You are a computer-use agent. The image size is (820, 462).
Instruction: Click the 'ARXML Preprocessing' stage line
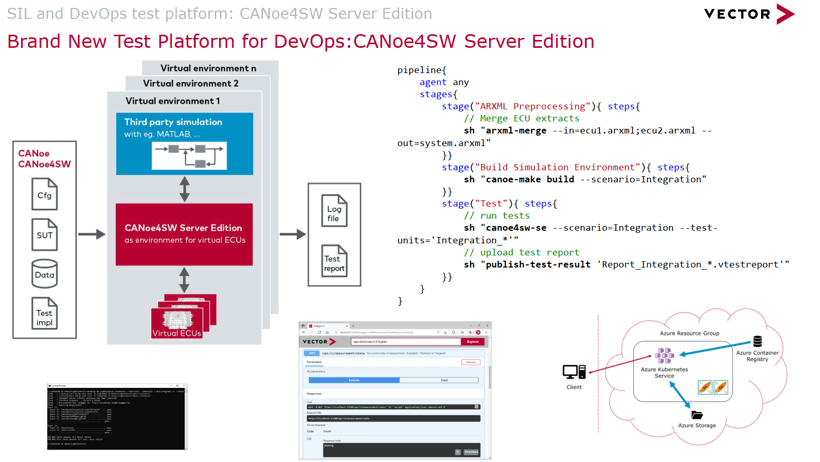(541, 106)
